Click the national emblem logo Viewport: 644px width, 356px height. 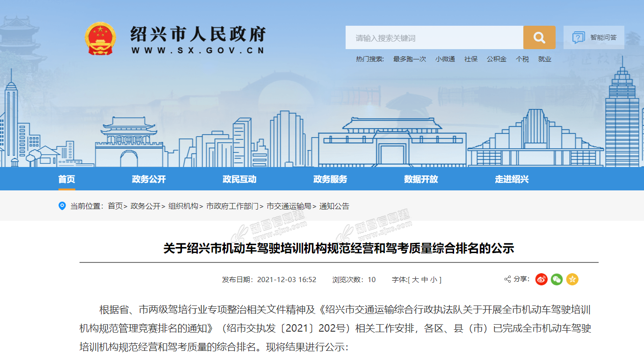[100, 38]
